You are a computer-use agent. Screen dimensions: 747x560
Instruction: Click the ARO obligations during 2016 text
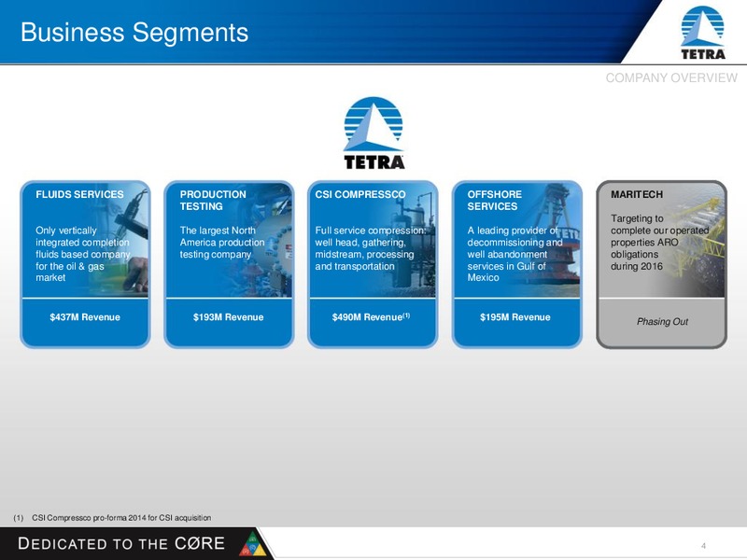[659, 243]
